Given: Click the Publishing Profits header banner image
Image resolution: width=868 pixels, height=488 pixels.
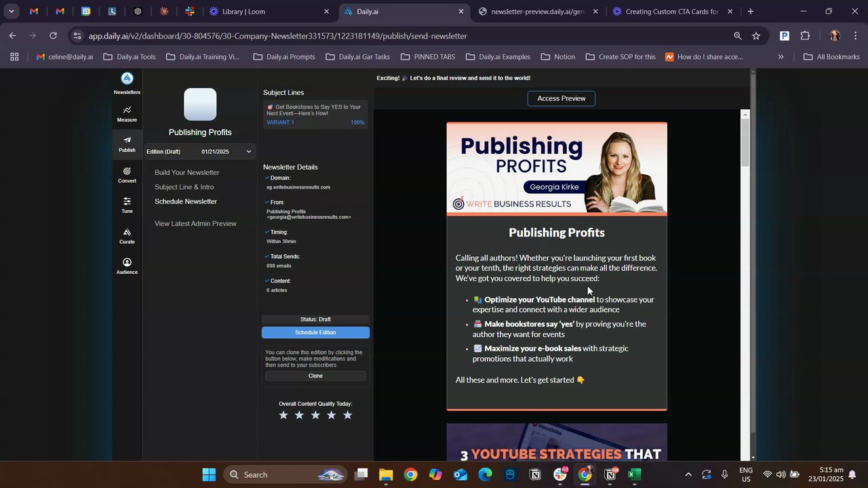Looking at the screenshot, I should (x=557, y=169).
